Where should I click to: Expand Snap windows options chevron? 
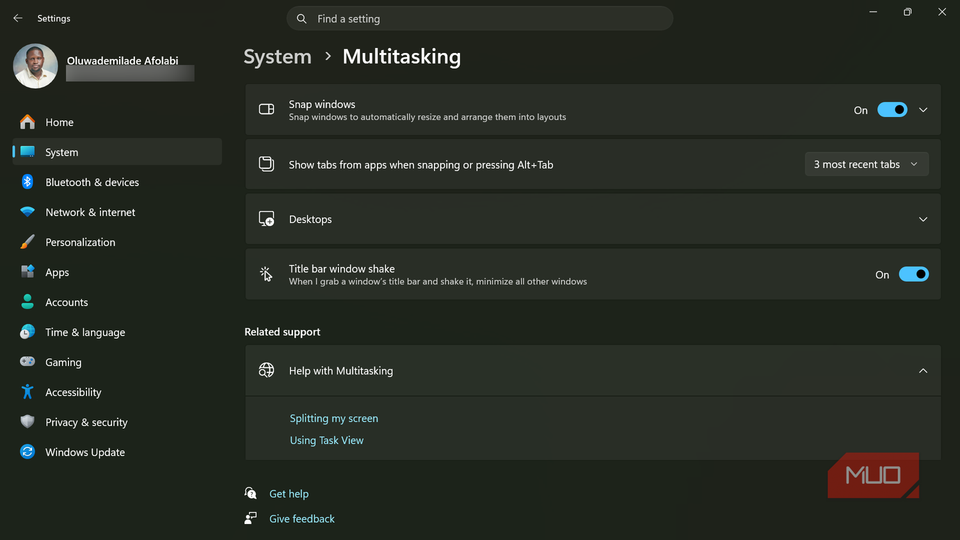click(923, 110)
